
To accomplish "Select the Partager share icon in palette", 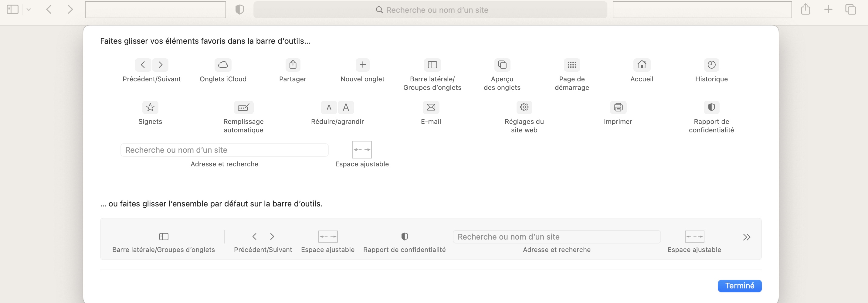I will point(293,65).
